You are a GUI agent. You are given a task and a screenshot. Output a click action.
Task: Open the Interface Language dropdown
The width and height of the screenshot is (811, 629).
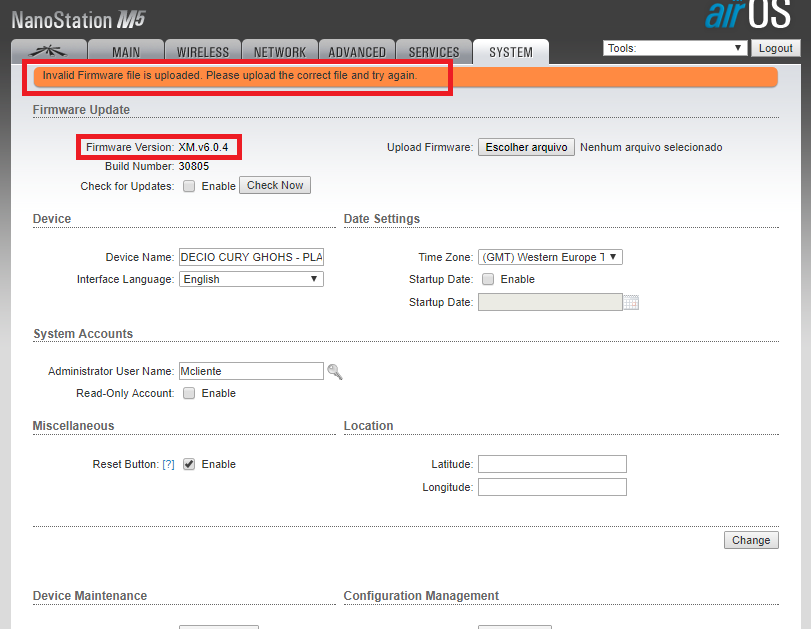tap(251, 279)
